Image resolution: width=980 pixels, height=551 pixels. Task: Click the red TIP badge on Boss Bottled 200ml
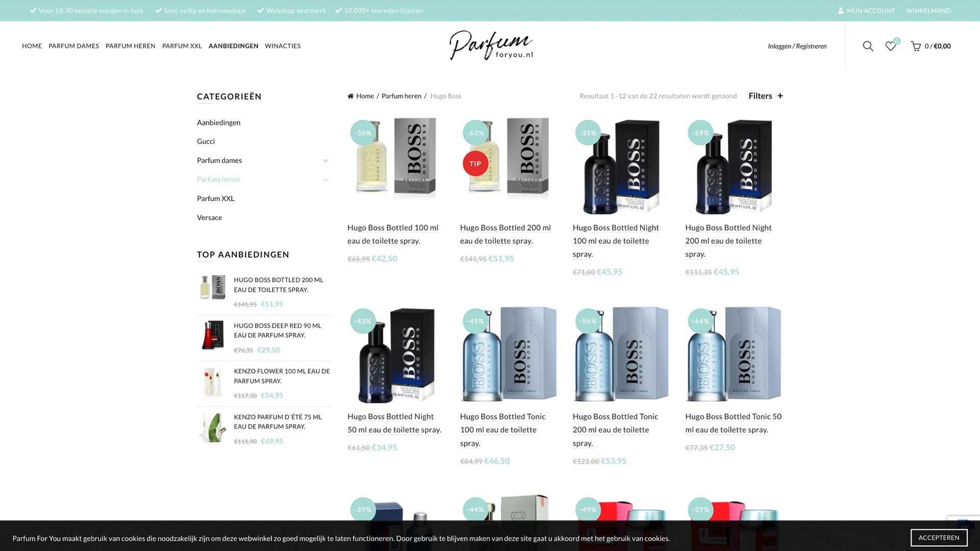pos(475,164)
